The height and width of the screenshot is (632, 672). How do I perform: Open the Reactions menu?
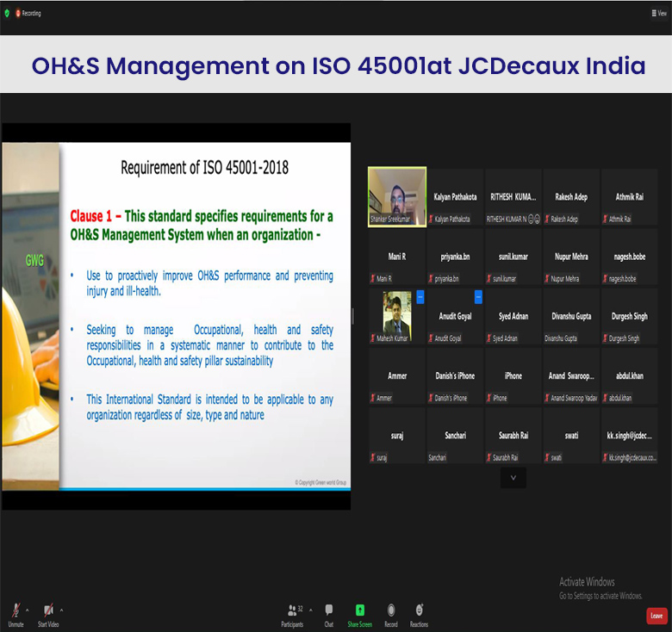(x=419, y=613)
